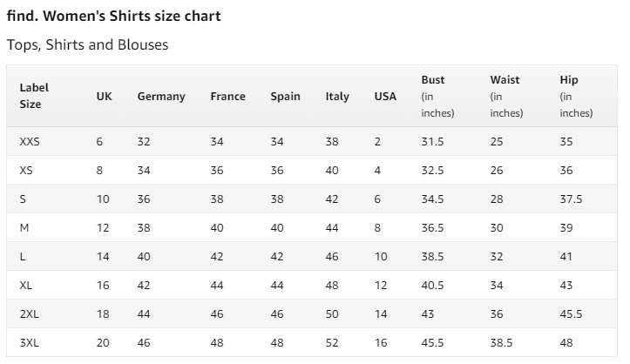Click the Italy column header
The image size is (630, 364).
tap(337, 97)
